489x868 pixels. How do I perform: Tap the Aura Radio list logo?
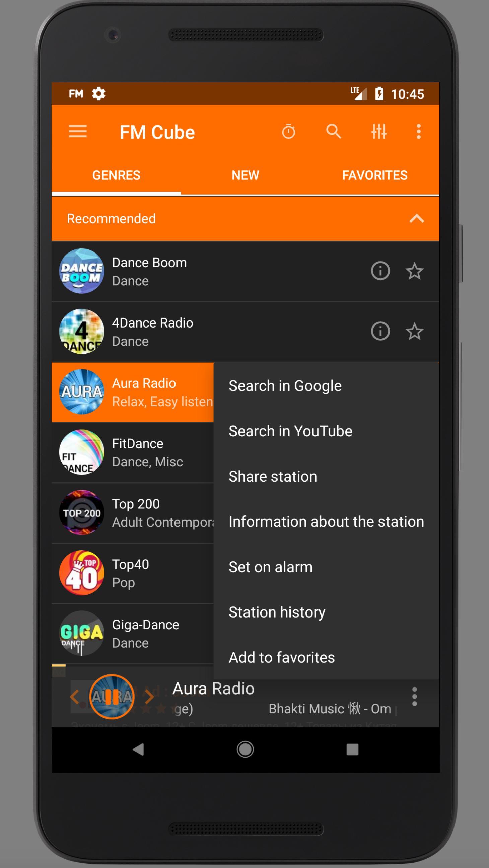[82, 391]
